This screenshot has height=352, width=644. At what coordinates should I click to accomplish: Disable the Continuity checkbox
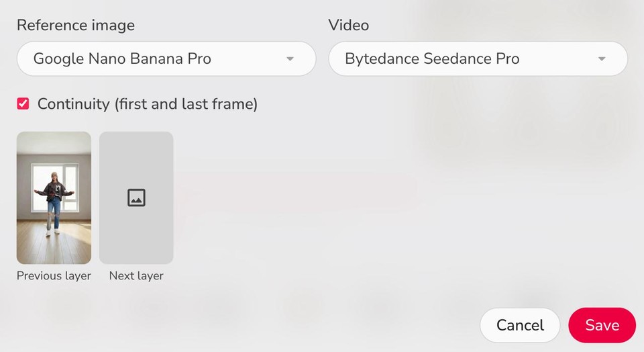pos(23,104)
